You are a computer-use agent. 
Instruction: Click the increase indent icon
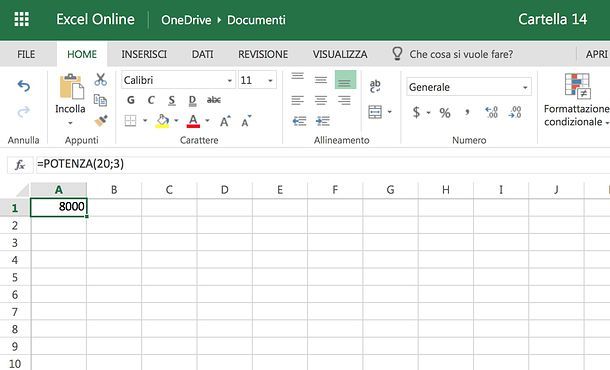(323, 121)
